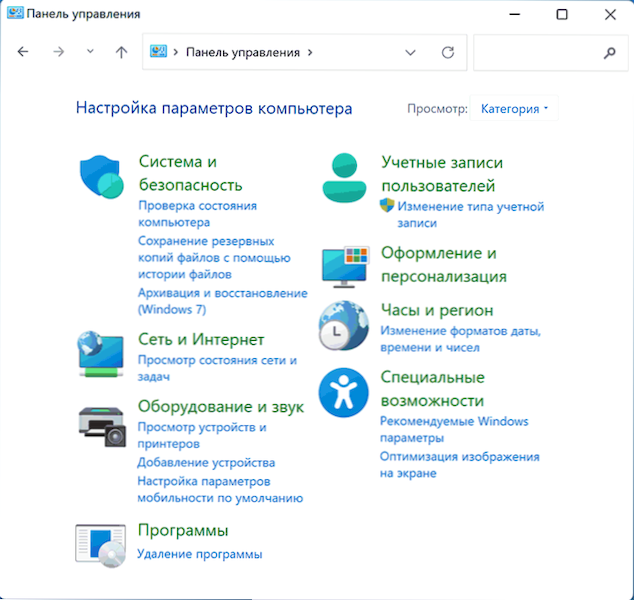Open the Ease of Access blue figure icon
Image resolution: width=634 pixels, height=600 pixels.
[x=343, y=392]
